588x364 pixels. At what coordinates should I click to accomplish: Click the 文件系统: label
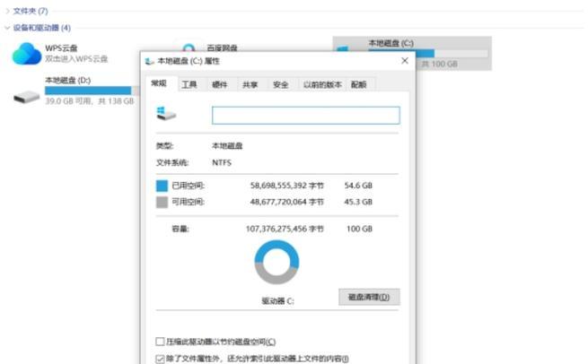coord(172,162)
